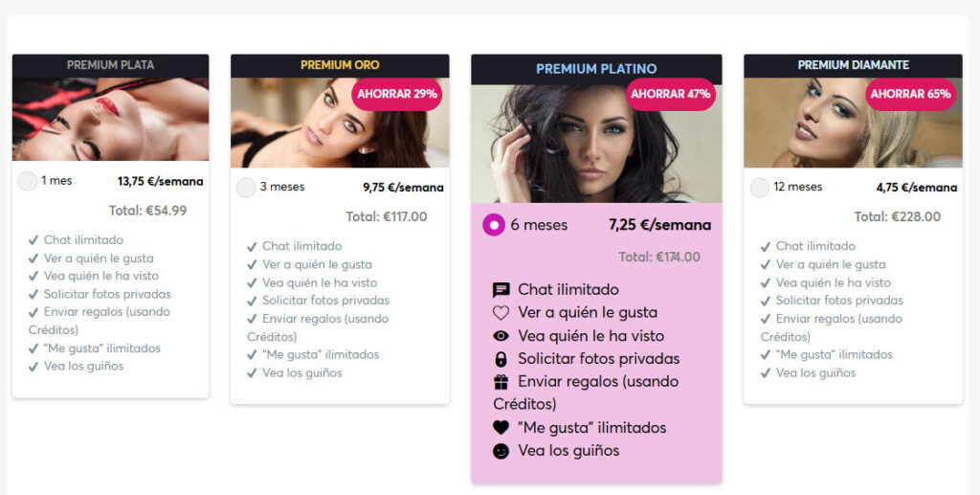Click the Total €228.00 price text
Image resolution: width=980 pixels, height=495 pixels.
(898, 217)
